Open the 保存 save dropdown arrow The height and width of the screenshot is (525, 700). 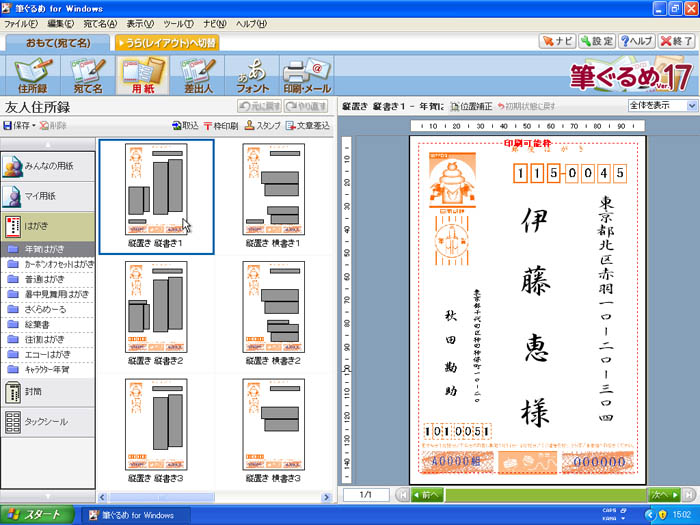pos(34,126)
